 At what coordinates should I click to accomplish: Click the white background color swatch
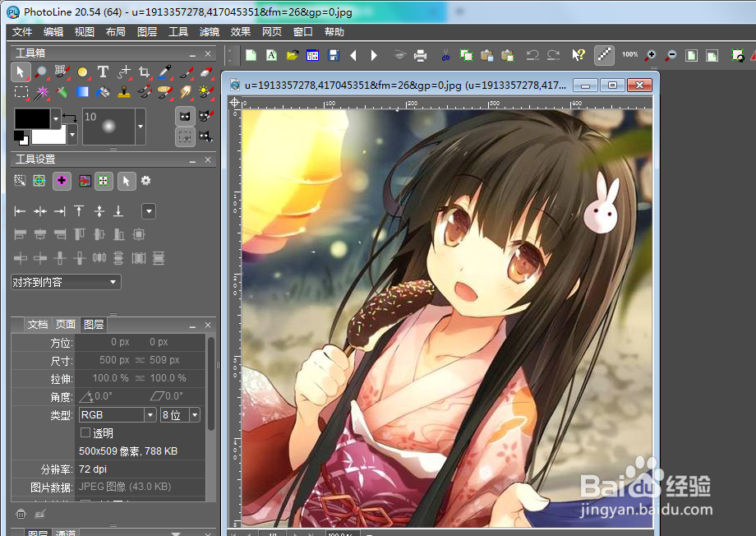click(48, 135)
